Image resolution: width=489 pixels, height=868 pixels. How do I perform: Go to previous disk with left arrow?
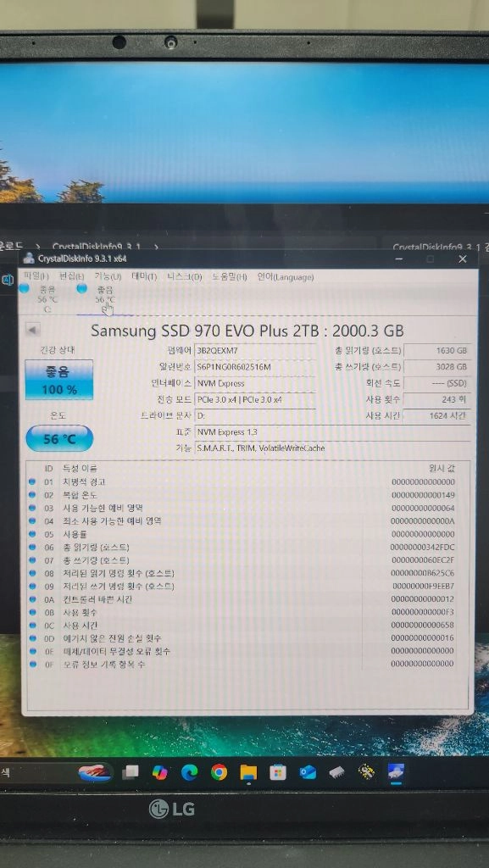click(x=33, y=330)
